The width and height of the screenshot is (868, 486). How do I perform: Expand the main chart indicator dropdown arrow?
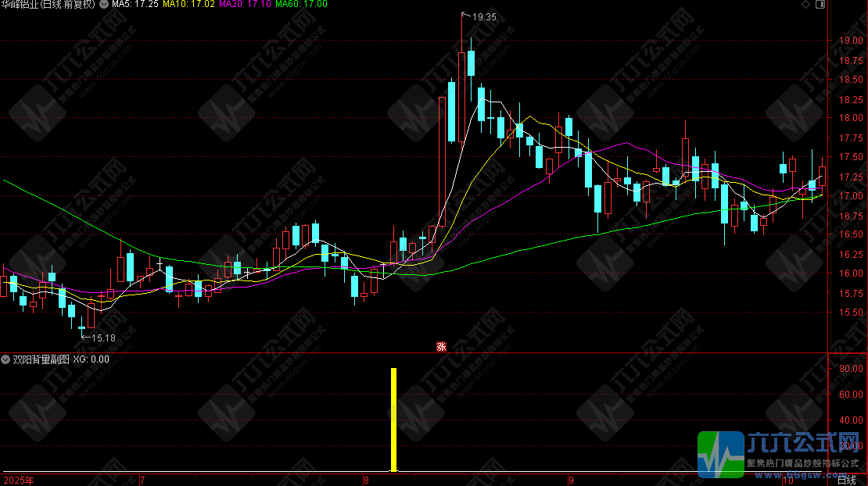(x=104, y=5)
